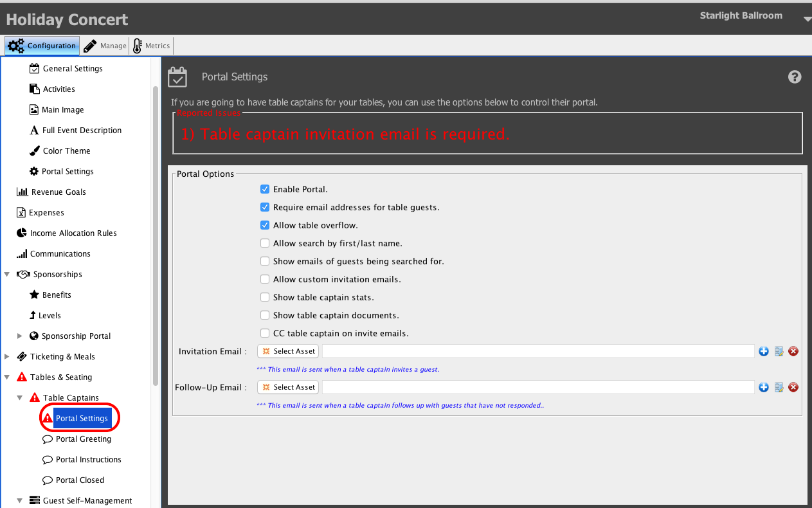Screen dimensions: 812x508
Task: Switch to the Metrics tab
Action: pyautogui.click(x=152, y=46)
